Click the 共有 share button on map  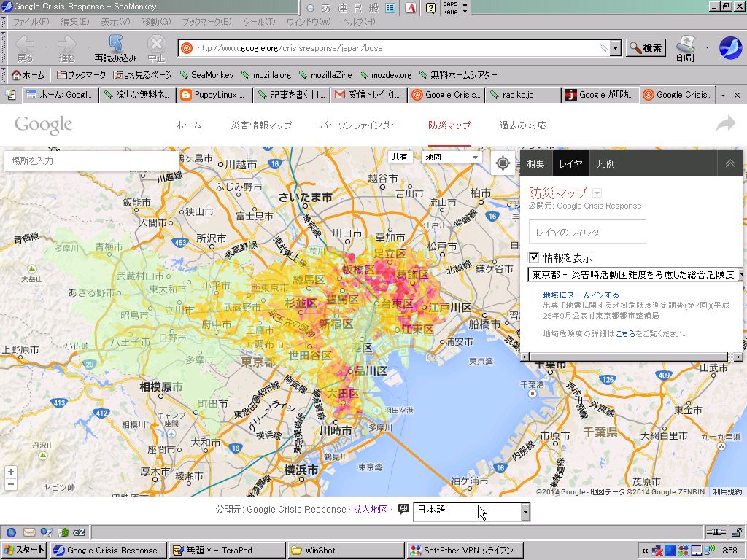pyautogui.click(x=400, y=157)
